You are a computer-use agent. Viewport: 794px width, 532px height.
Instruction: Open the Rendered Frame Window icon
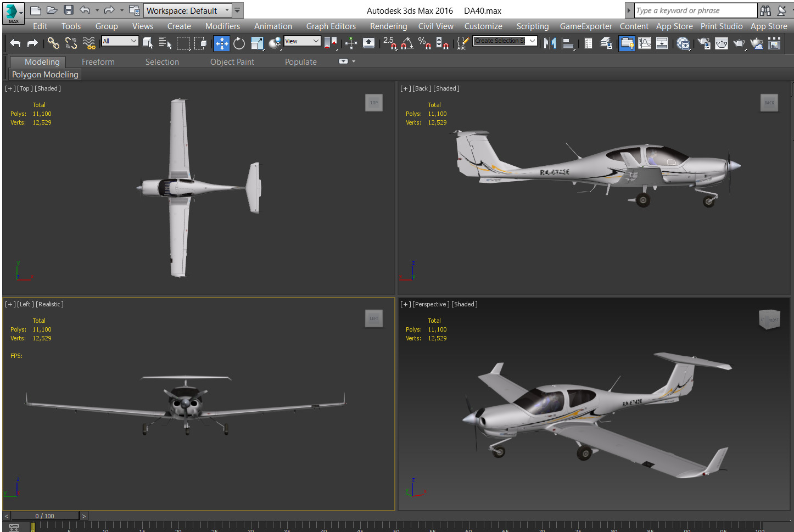pos(722,43)
